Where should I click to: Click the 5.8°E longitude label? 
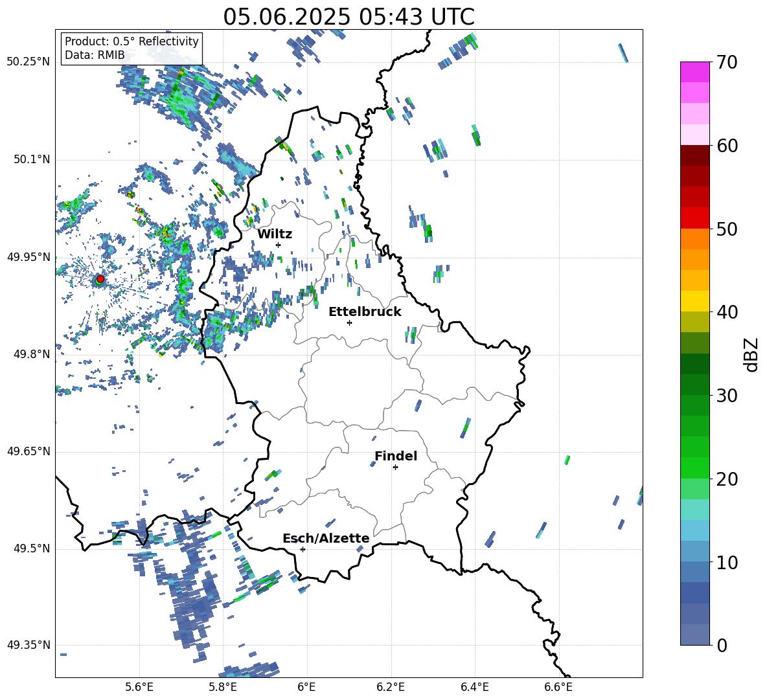(223, 687)
